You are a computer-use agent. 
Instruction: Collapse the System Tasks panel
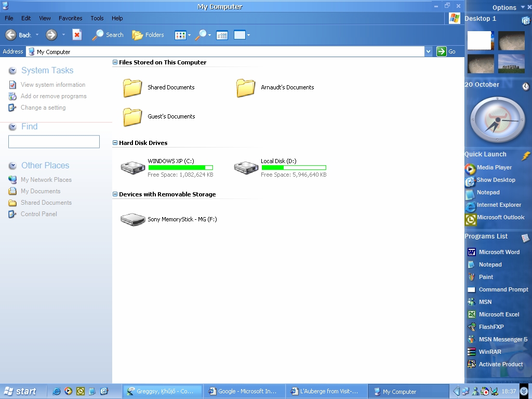pyautogui.click(x=12, y=71)
